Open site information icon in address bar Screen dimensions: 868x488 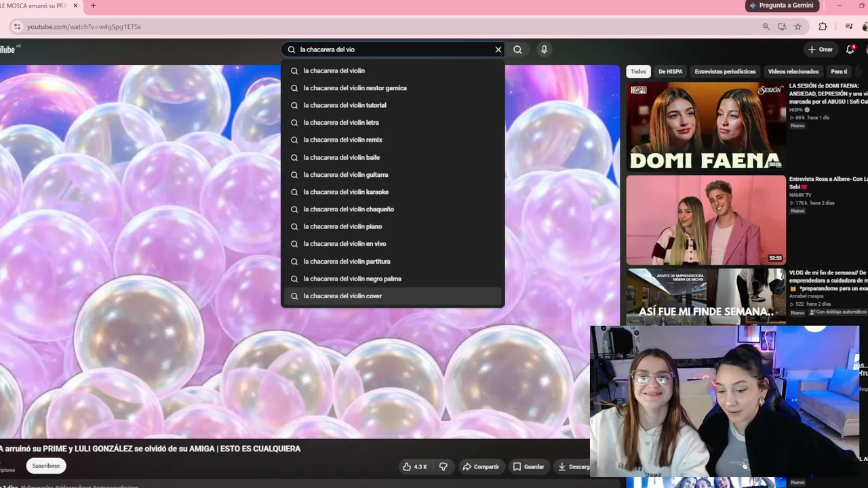pos(17,26)
